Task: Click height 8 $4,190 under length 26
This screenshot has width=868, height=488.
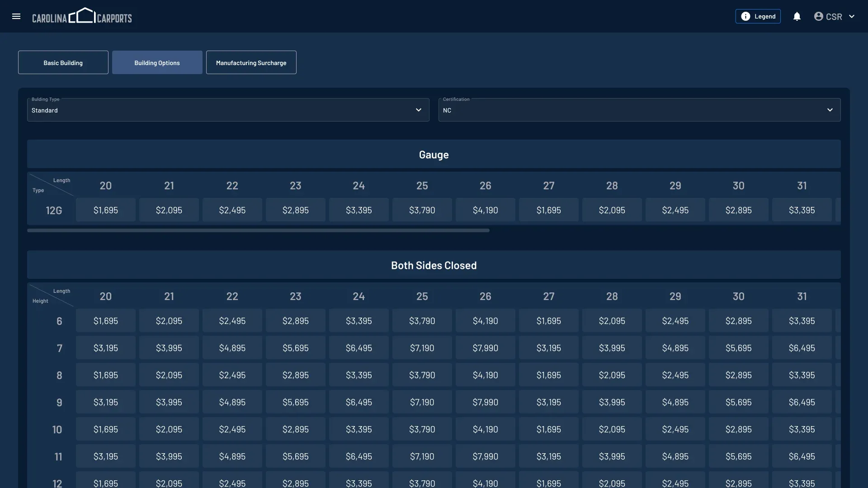Action: (x=486, y=375)
